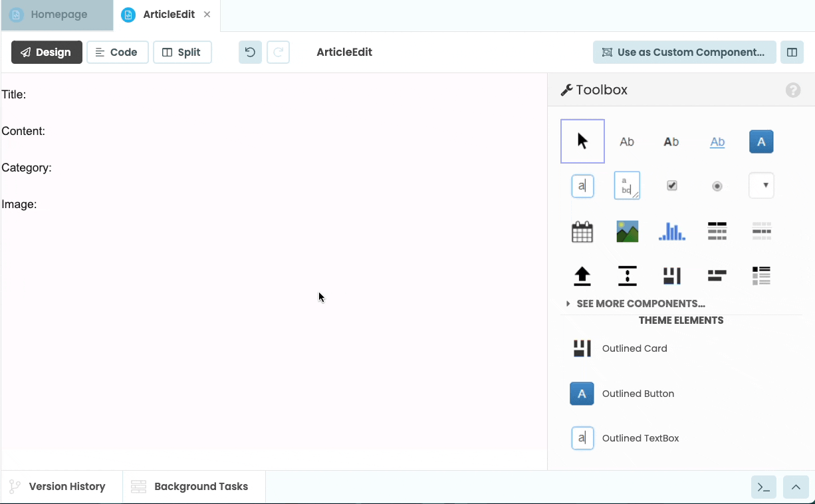Image resolution: width=815 pixels, height=504 pixels.
Task: Select the Image component icon
Action: [x=627, y=231]
